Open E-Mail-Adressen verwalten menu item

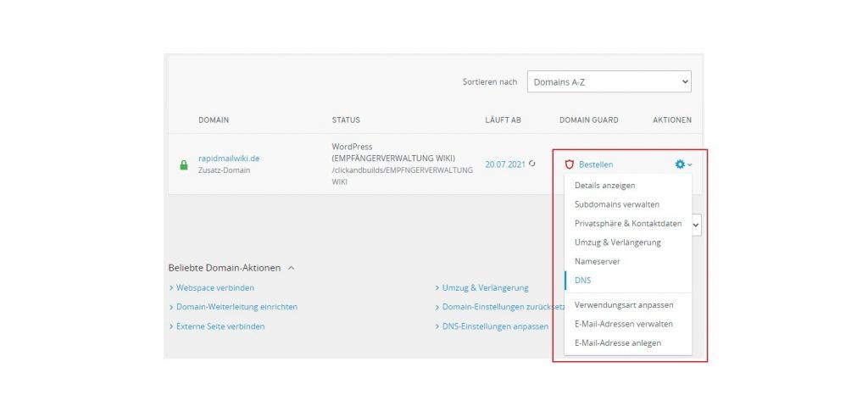[623, 324]
